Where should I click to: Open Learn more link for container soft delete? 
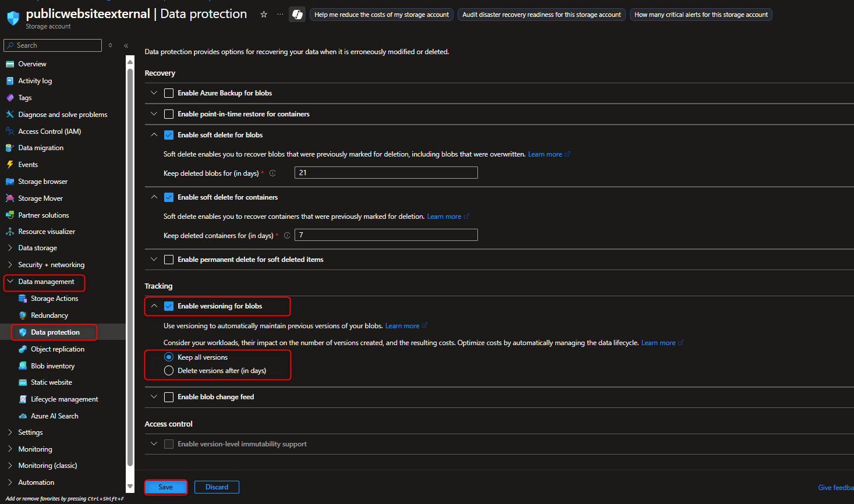point(448,216)
